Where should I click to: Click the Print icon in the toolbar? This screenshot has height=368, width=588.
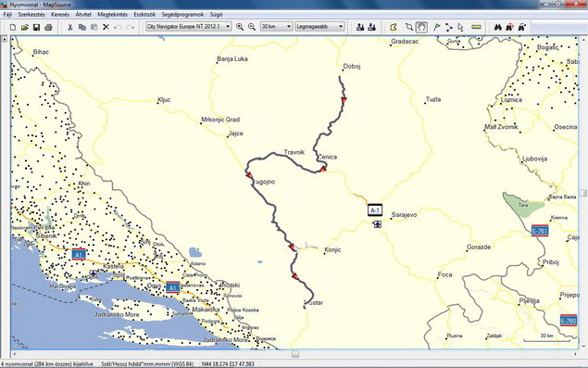tap(48, 27)
